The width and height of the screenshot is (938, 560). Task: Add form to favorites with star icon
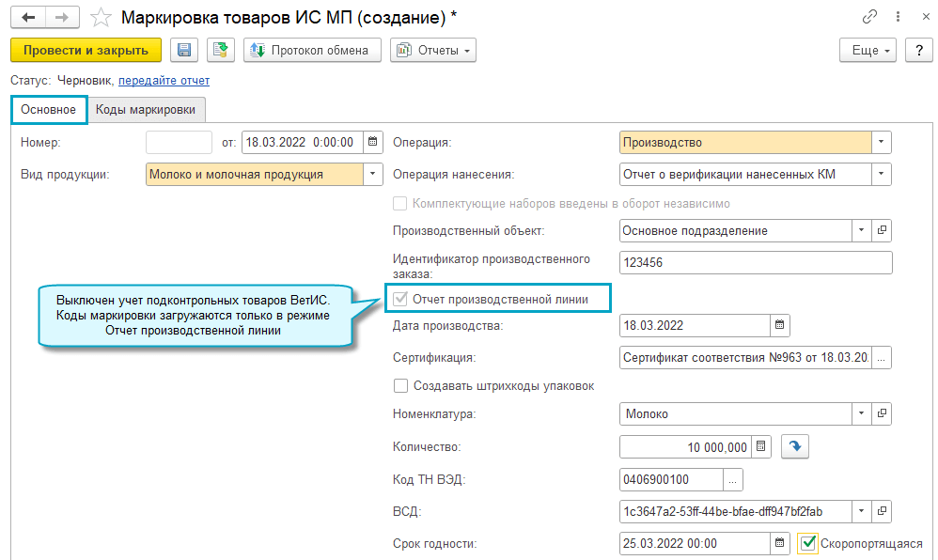pos(101,18)
